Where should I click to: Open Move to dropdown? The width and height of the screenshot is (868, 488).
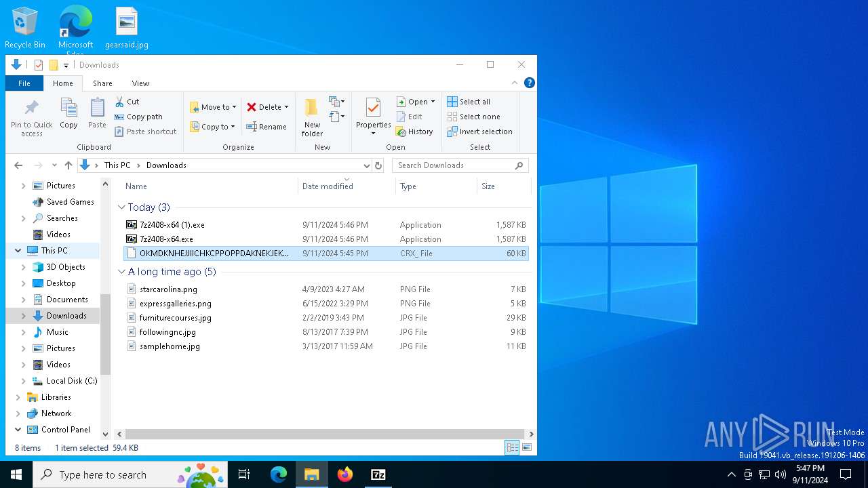coord(213,107)
